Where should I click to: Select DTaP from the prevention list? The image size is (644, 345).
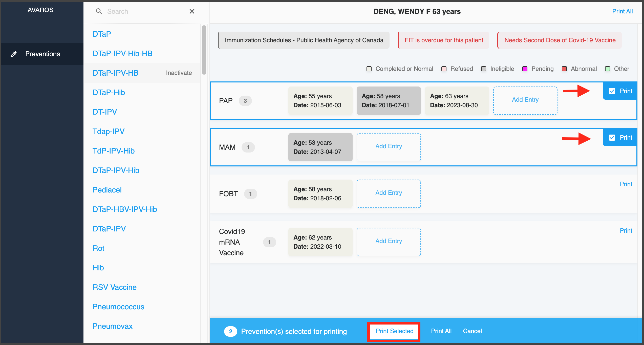[x=102, y=34]
